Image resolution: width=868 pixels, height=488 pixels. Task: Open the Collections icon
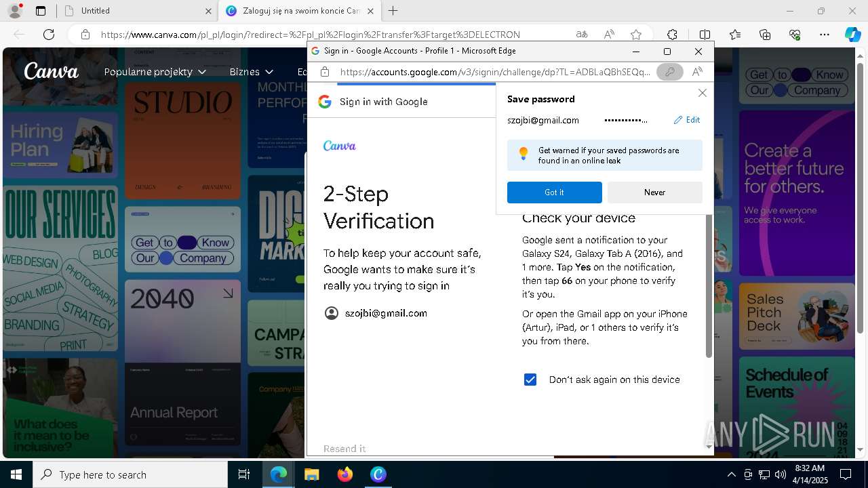765,35
